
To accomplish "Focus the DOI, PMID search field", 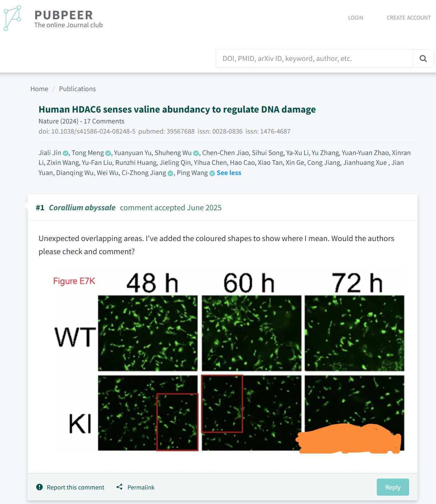I will coord(314,58).
